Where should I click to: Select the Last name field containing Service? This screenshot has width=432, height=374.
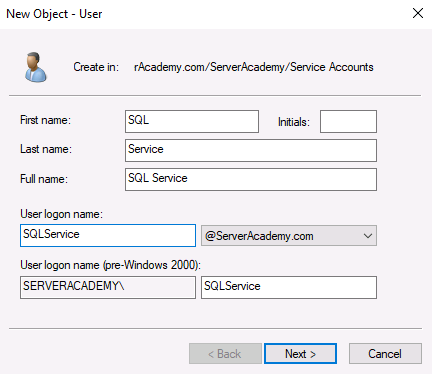(251, 150)
